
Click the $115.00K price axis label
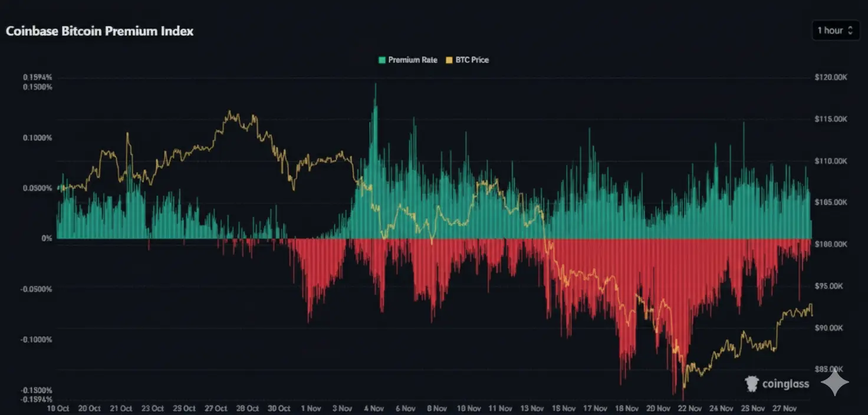[831, 120]
